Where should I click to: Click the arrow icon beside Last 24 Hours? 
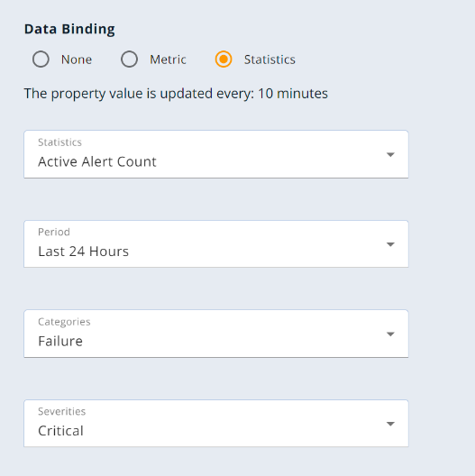(x=390, y=244)
